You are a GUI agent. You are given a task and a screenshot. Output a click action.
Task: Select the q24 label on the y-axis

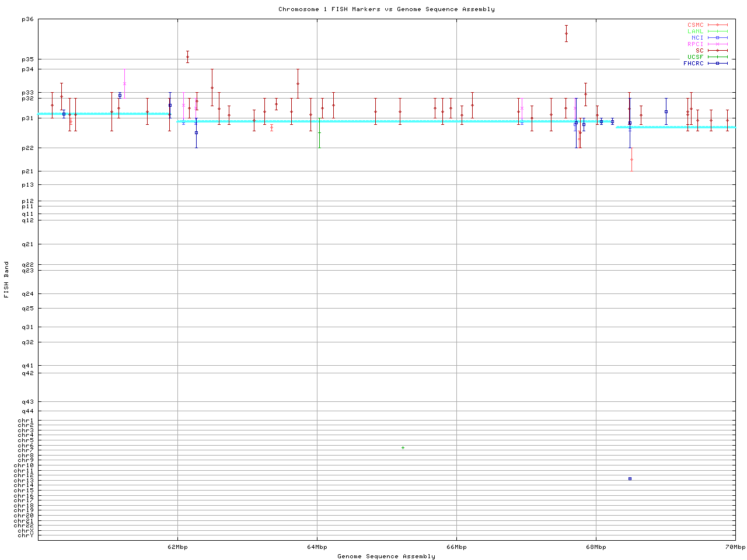(27, 294)
